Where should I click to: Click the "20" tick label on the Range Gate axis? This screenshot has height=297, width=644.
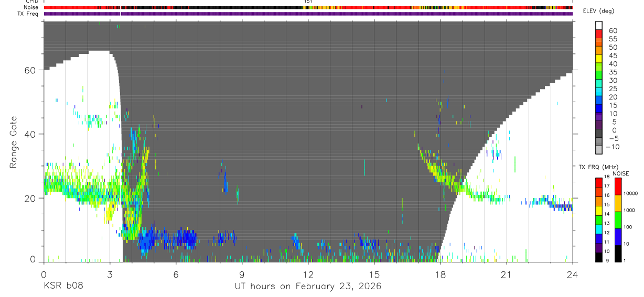pos(30,198)
